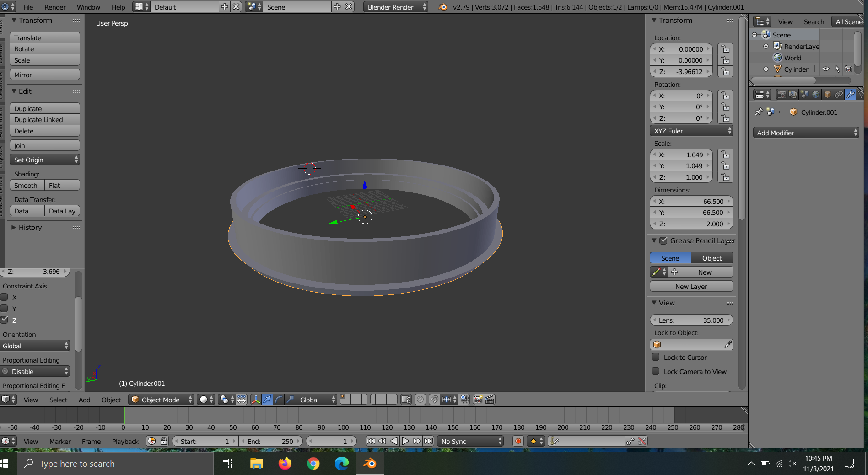Open the Object Mode selector dropdown

(x=161, y=400)
